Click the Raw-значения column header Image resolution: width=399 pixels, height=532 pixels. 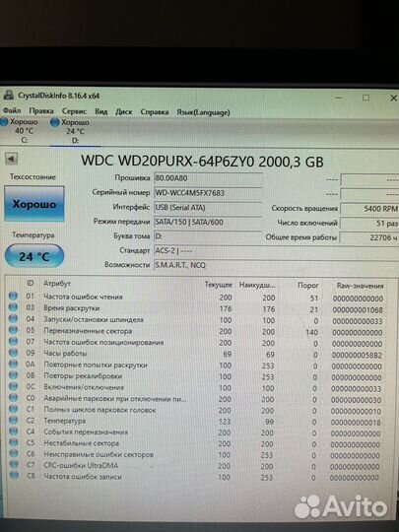(x=360, y=286)
